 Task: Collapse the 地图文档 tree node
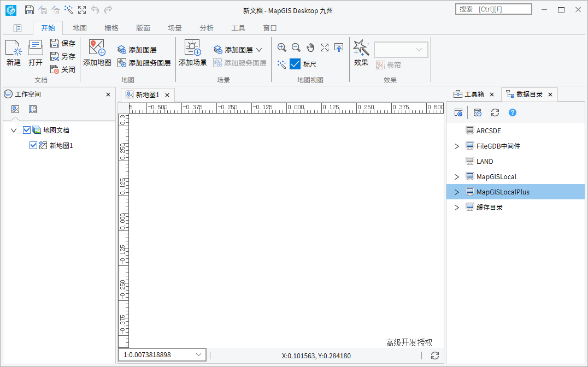pyautogui.click(x=14, y=131)
